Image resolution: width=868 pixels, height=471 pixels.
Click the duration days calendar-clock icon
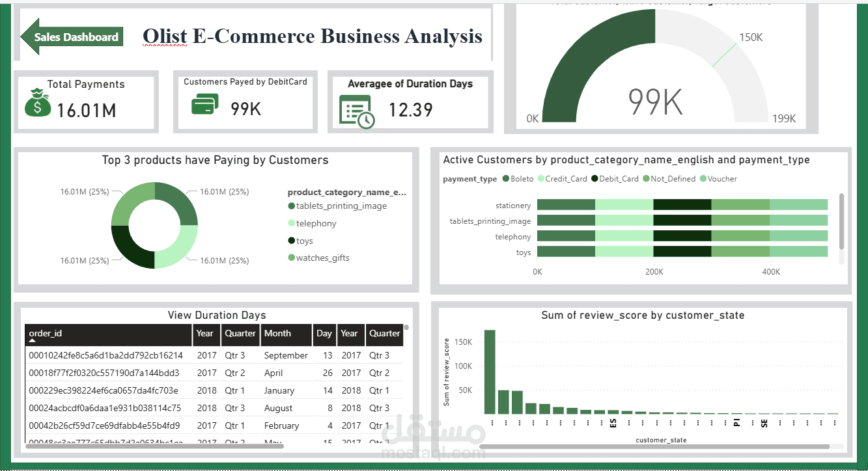click(x=357, y=111)
